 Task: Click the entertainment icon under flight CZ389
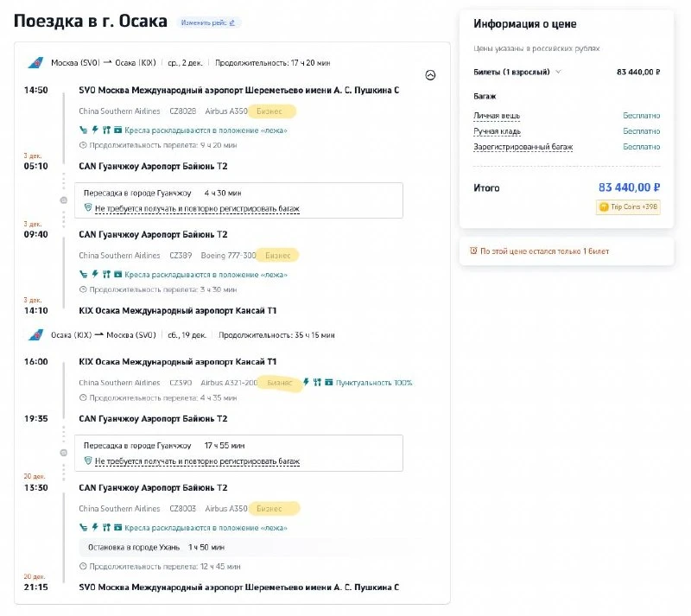click(117, 274)
